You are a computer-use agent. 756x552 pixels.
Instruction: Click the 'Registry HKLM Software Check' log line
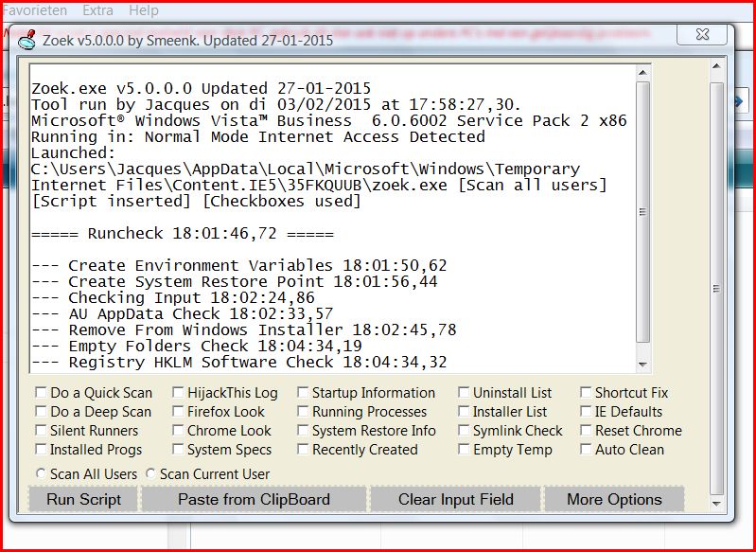pyautogui.click(x=239, y=362)
